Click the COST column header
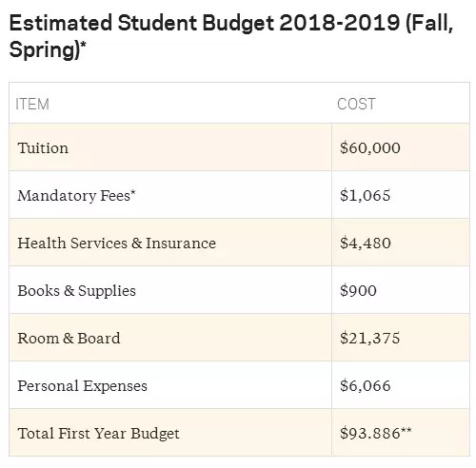Image resolution: width=476 pixels, height=468 pixels. 356,104
